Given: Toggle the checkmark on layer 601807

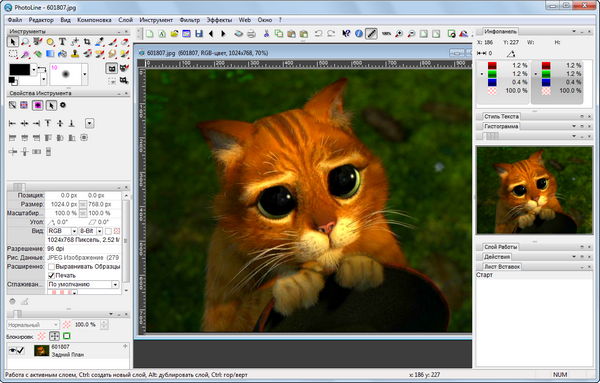Looking at the screenshot, I should point(21,350).
